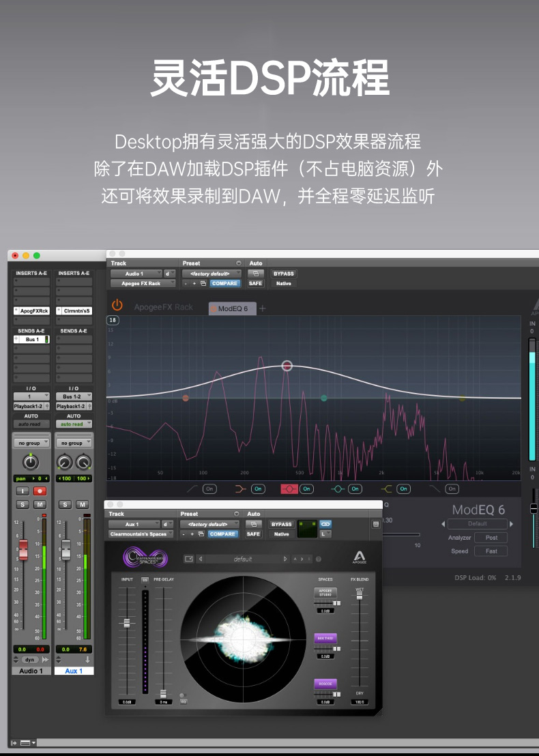Click target icon at Spaces window right edge

(376, 524)
